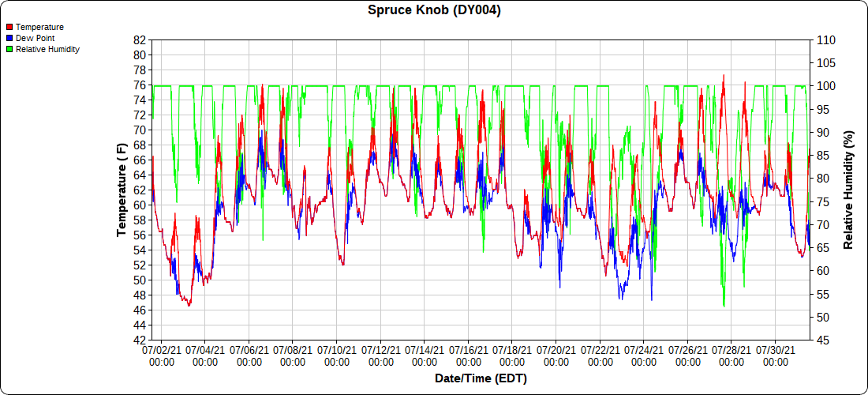Viewport: 868px width, 395px height.
Task: Select the Temperature legend label
Action: pos(39,27)
